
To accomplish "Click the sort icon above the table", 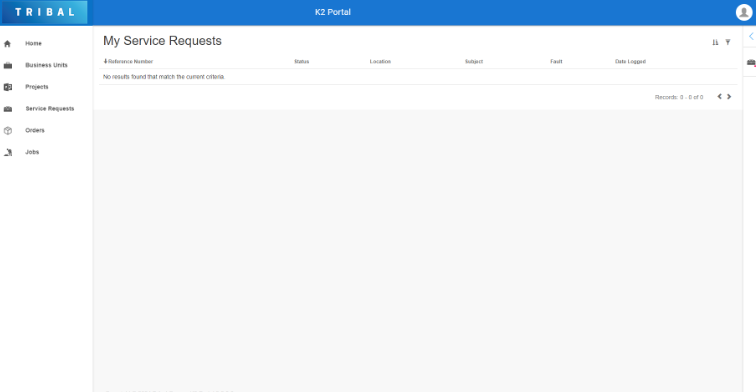I will click(715, 42).
